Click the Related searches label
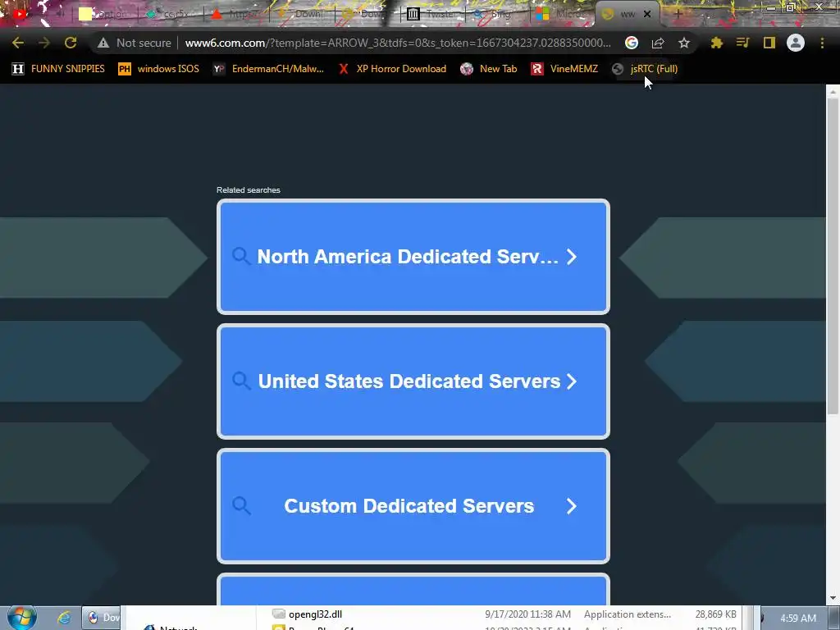 (248, 190)
